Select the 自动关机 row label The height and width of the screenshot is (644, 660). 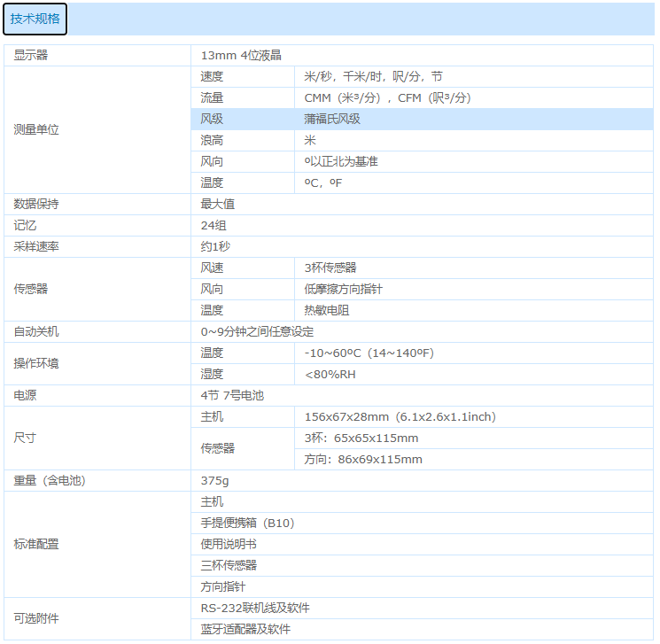point(36,331)
